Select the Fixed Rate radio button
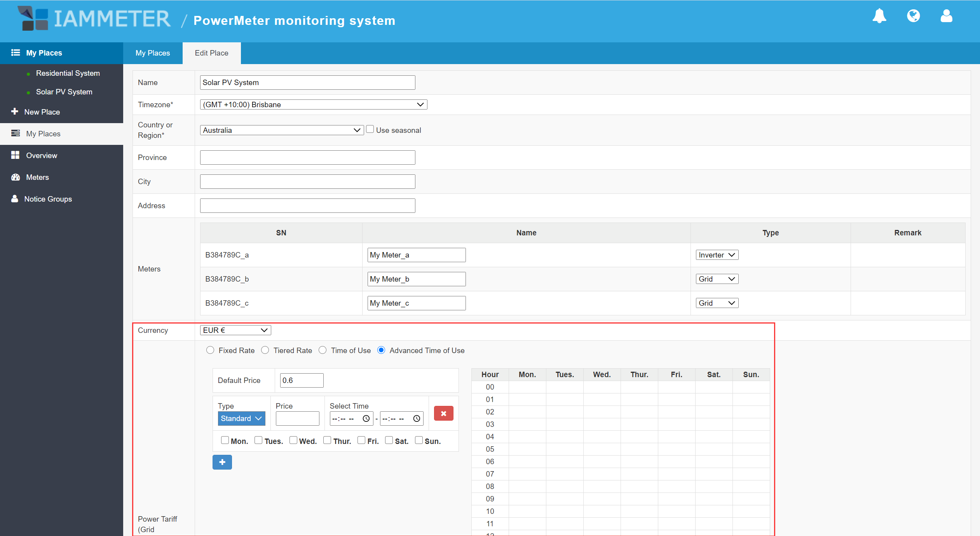The height and width of the screenshot is (536, 980). [x=210, y=350]
